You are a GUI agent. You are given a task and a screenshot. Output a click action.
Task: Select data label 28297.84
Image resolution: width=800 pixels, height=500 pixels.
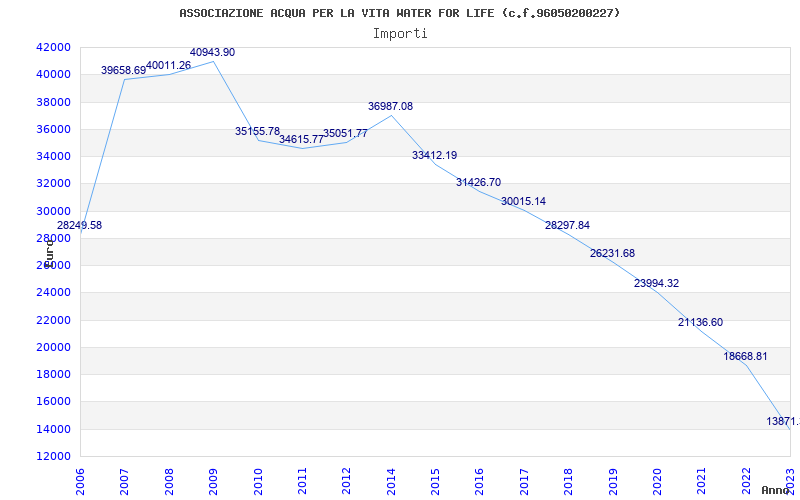click(567, 226)
